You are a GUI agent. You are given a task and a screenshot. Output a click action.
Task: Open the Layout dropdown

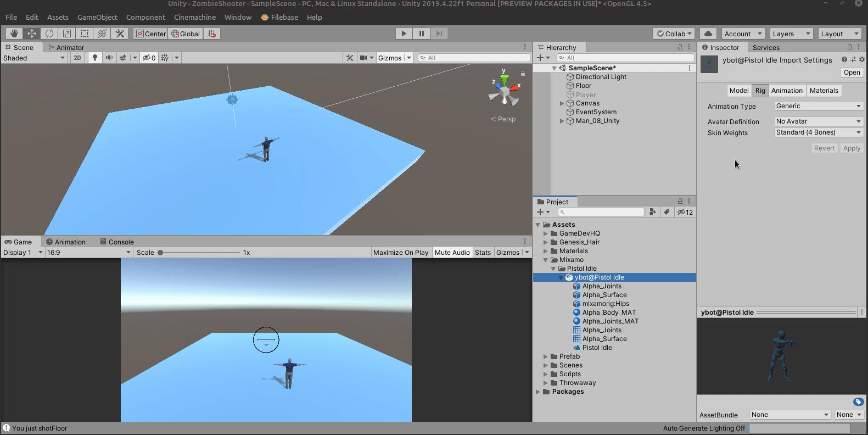point(839,34)
